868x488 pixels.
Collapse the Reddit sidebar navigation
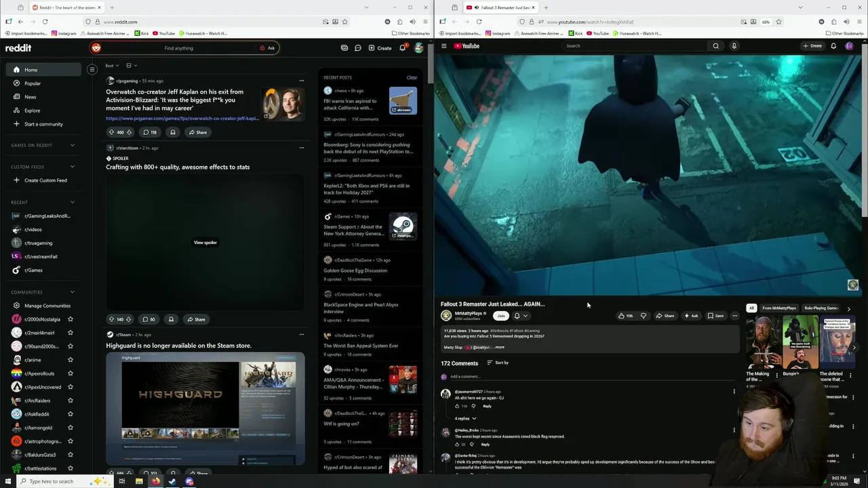[x=92, y=69]
